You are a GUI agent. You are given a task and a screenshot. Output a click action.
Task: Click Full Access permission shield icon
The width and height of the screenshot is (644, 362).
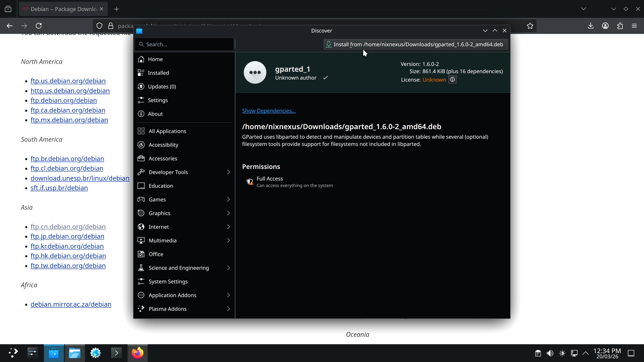[250, 182]
